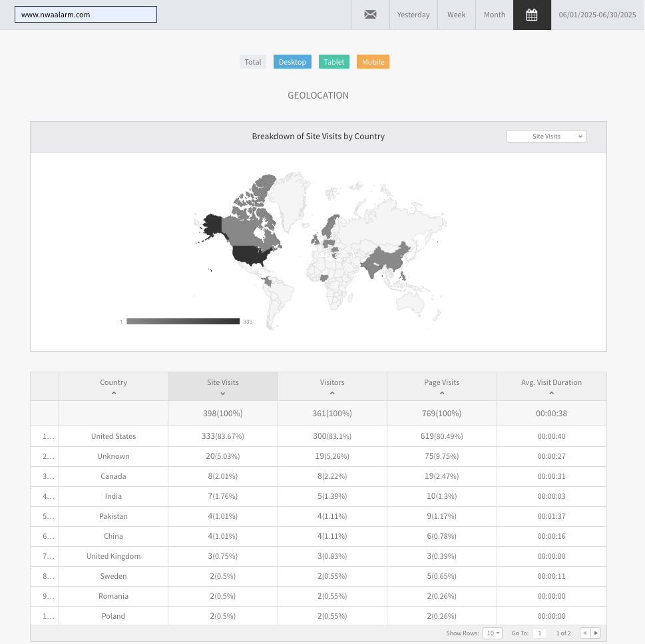The height and width of the screenshot is (644, 645).
Task: Click the 75(9.75%) page visits value
Action: point(442,456)
